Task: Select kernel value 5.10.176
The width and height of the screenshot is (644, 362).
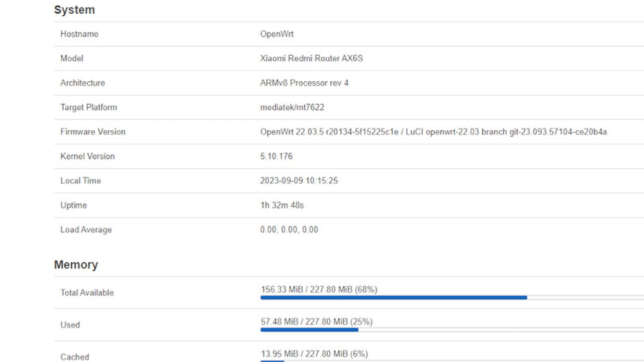Action: (276, 156)
